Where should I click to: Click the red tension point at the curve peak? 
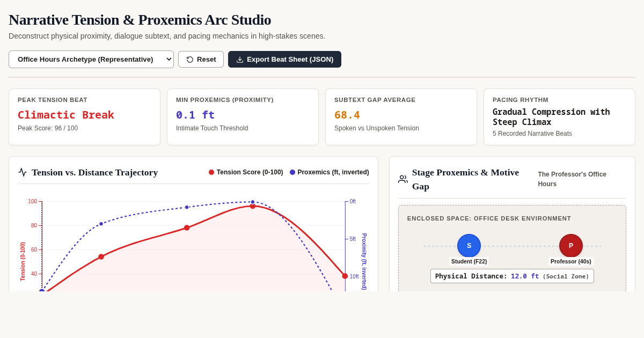pos(253,206)
